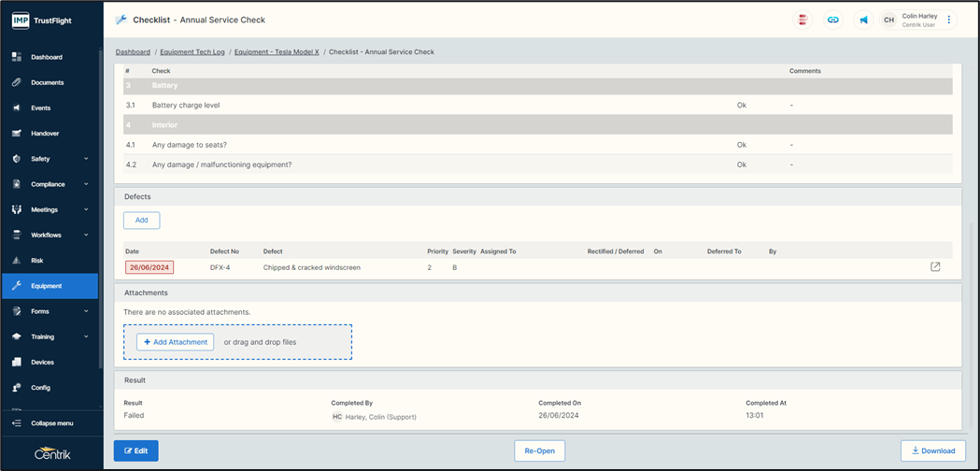
Task: Open the megaphone announcements icon
Action: click(x=864, y=20)
